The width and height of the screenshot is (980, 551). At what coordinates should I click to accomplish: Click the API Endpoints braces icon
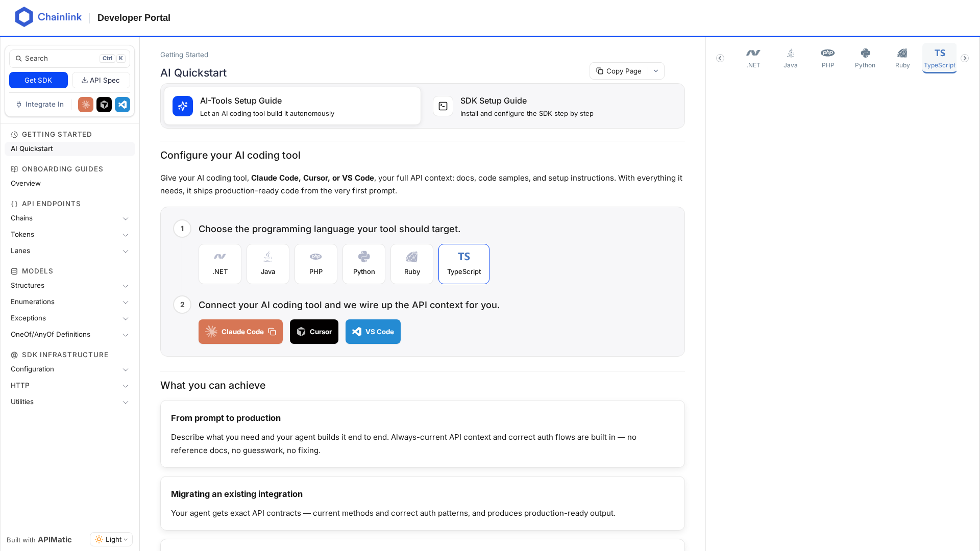click(14, 204)
